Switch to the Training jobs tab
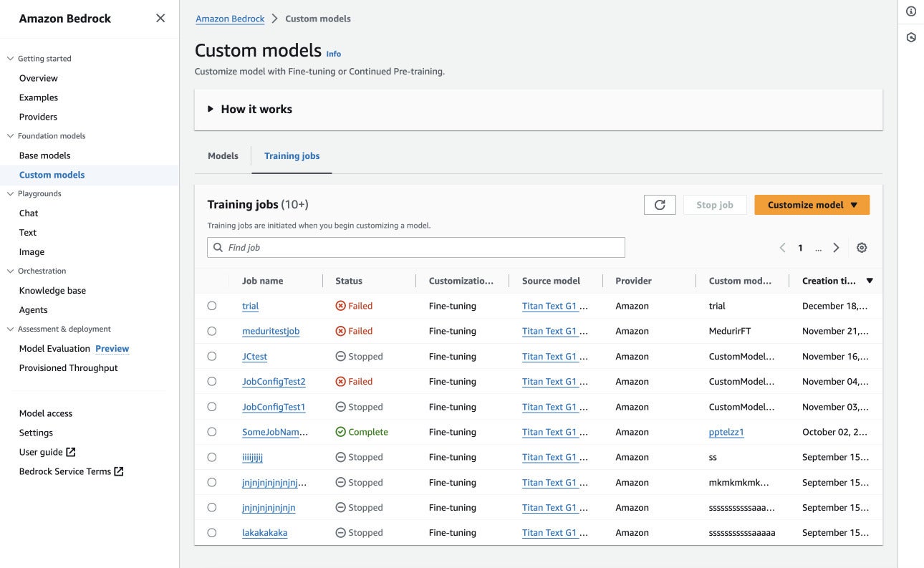Screen dimensions: 924x568 pyautogui.click(x=292, y=155)
